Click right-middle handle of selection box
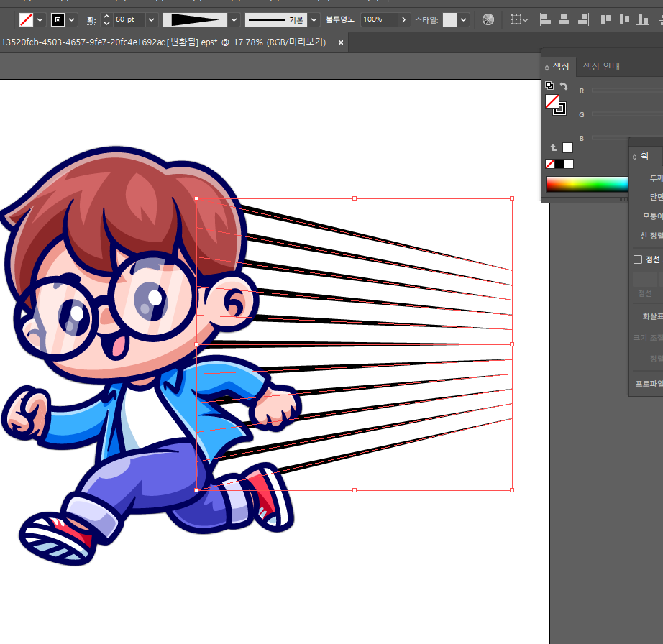 point(512,344)
